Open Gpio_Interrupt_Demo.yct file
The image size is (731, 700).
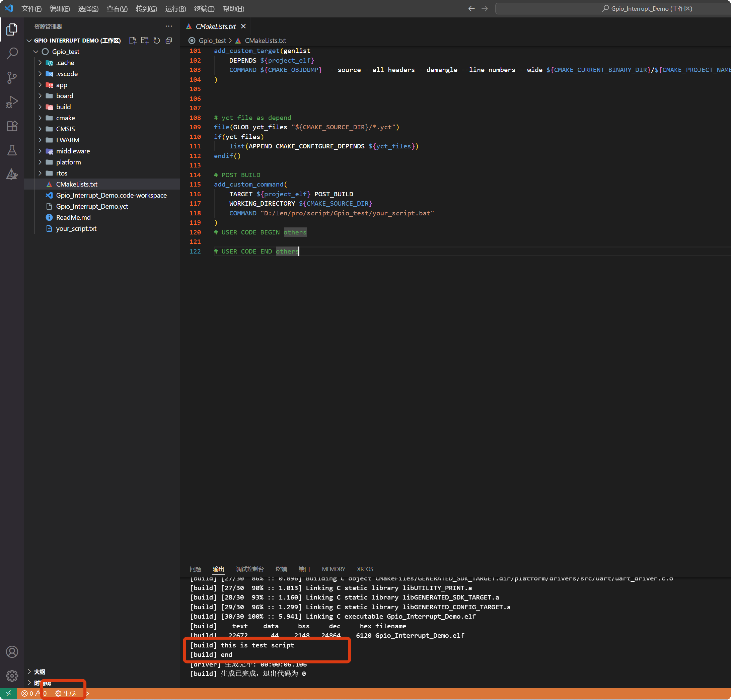(92, 206)
